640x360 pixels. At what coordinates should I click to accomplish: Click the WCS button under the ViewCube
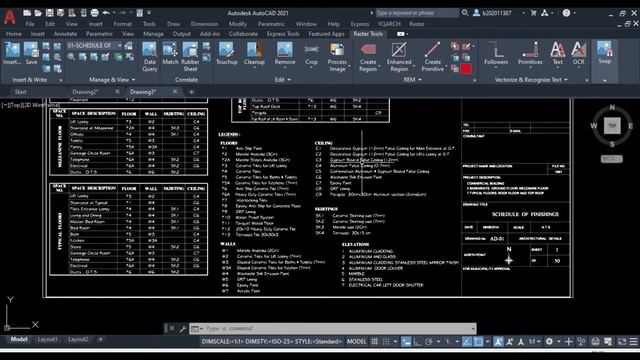(x=611, y=158)
